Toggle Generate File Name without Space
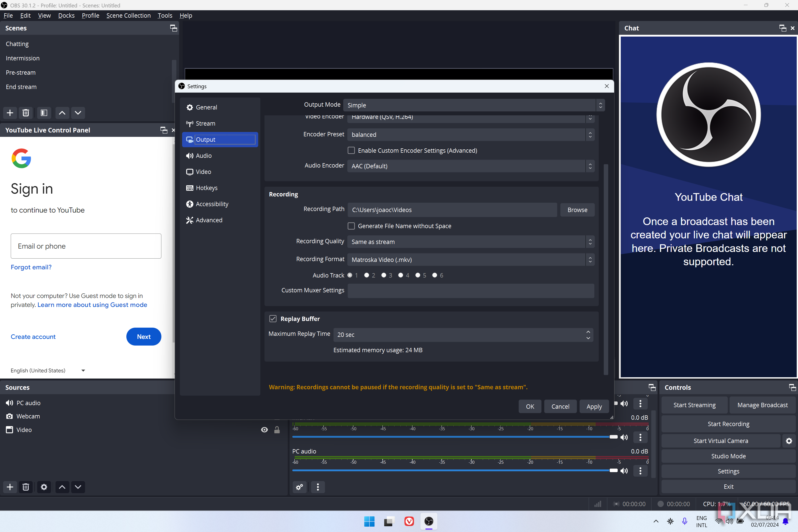Viewport: 798px width, 532px height. coord(351,226)
